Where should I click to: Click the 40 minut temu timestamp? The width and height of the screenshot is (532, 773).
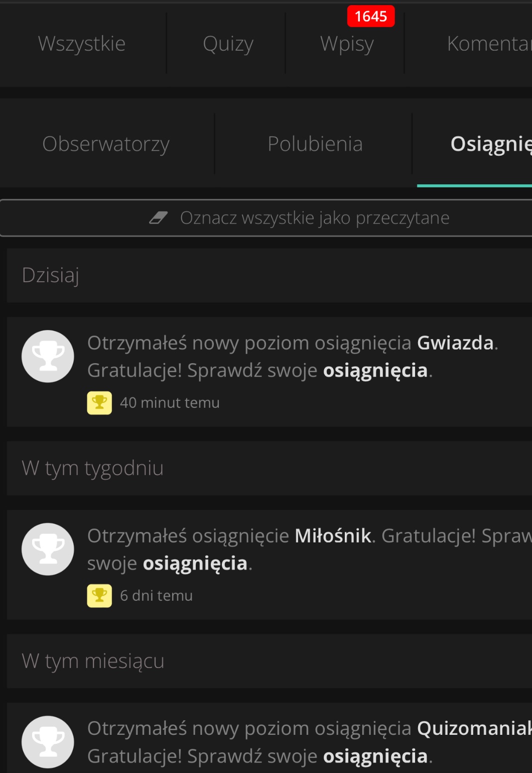click(170, 403)
